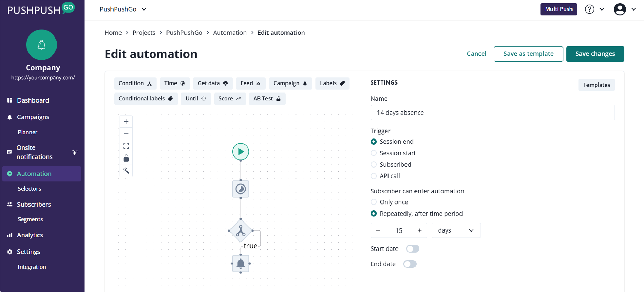Select the time delay node on canvas
This screenshot has width=644, height=292.
click(241, 189)
